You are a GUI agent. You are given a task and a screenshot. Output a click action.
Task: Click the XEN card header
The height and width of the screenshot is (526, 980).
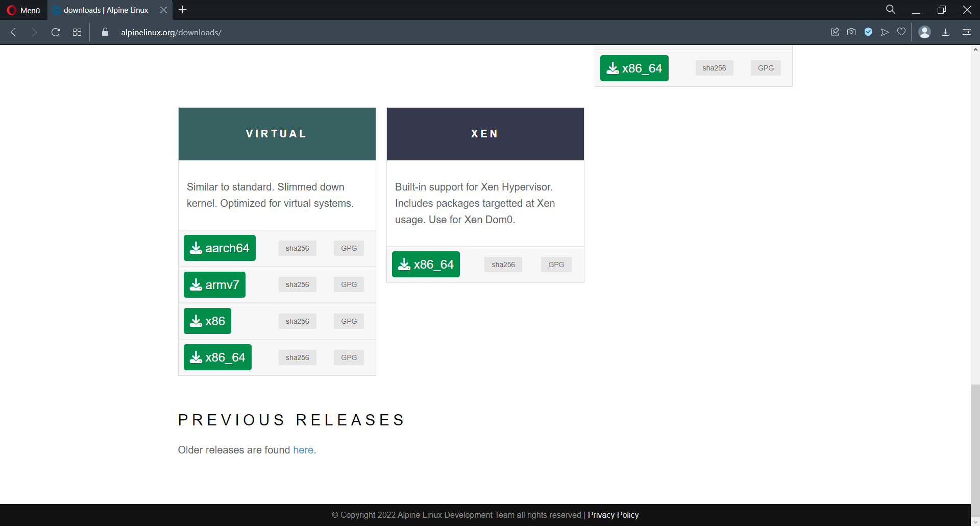pyautogui.click(x=485, y=134)
